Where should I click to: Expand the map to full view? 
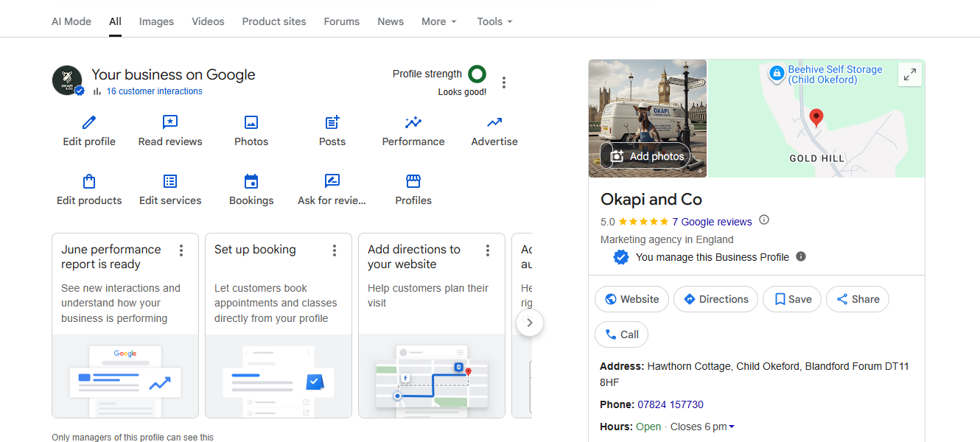pos(910,74)
